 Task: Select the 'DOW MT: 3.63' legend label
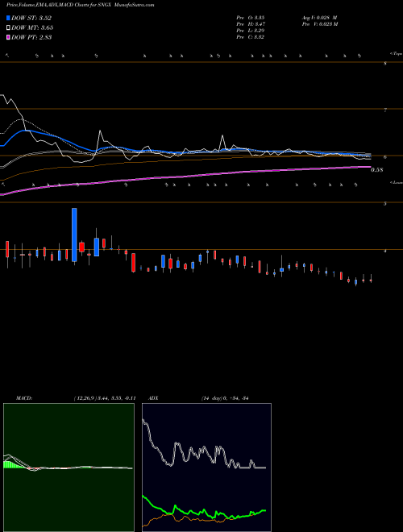32,27
